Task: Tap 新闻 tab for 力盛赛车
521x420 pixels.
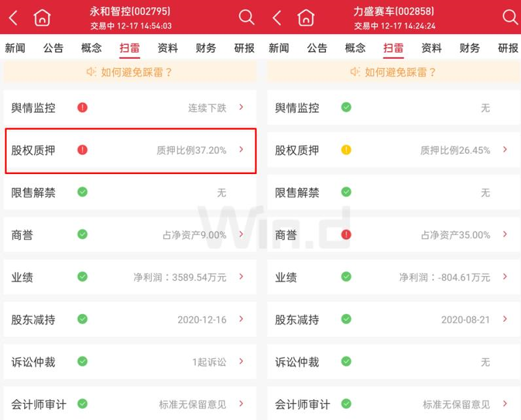Action: [x=279, y=48]
